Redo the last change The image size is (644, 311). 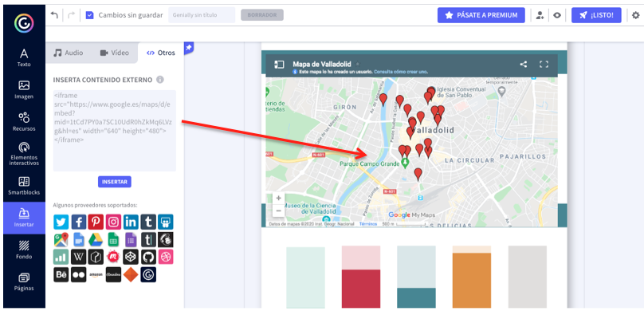71,15
